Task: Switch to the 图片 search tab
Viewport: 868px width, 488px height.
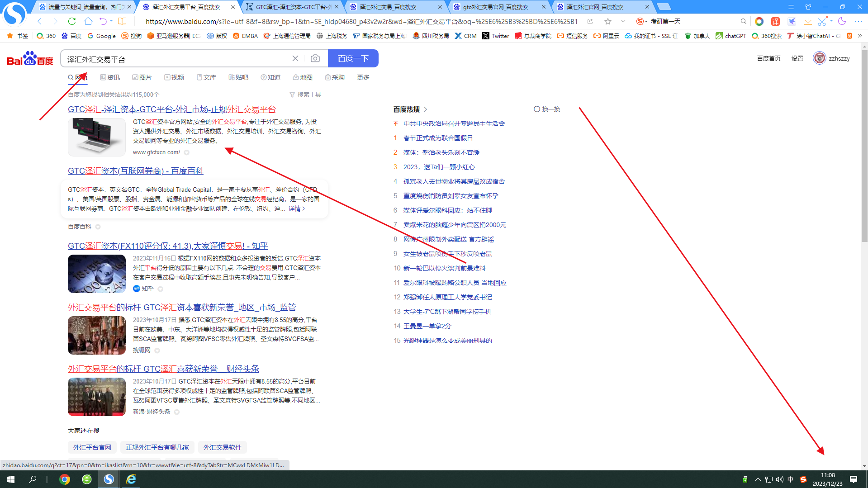Action: coord(142,77)
